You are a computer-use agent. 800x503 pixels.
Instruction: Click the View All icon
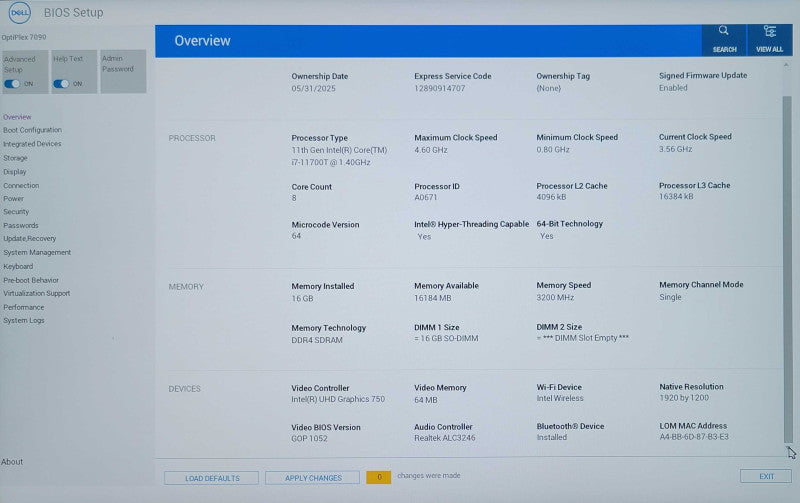pyautogui.click(x=769, y=31)
